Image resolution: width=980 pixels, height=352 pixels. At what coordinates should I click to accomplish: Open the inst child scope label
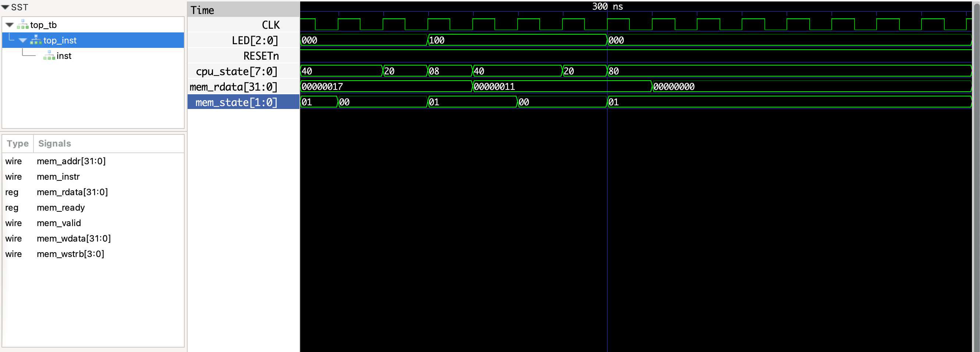[x=64, y=56]
